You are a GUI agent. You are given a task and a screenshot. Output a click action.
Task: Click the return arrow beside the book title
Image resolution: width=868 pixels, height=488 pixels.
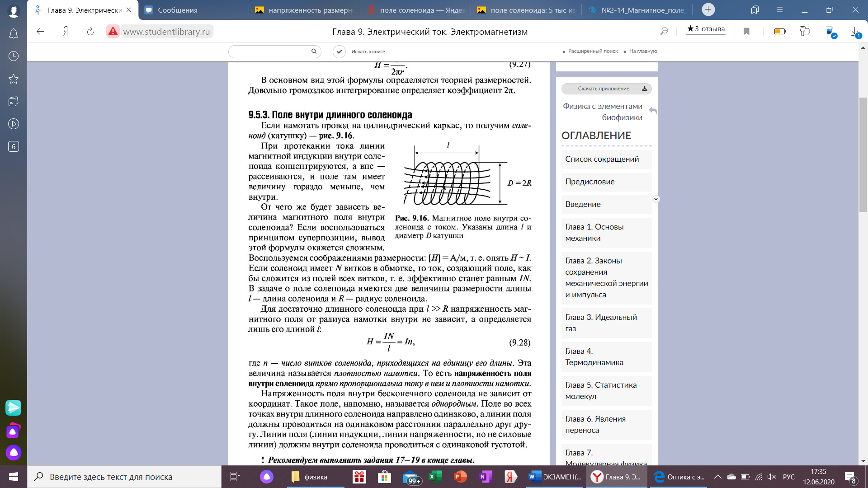tap(653, 110)
